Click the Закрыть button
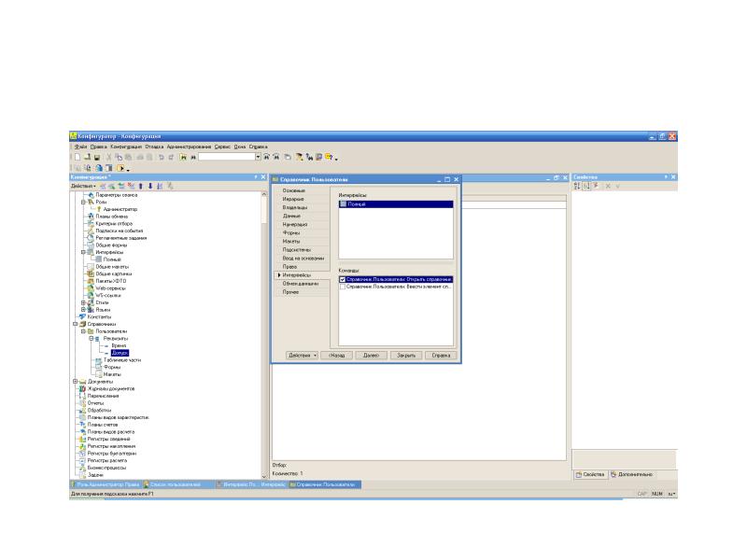 pos(406,356)
